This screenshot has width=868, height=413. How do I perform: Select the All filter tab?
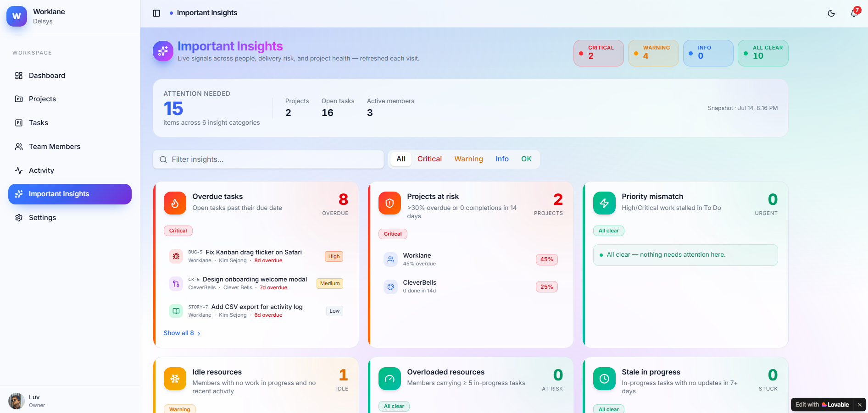(x=401, y=159)
